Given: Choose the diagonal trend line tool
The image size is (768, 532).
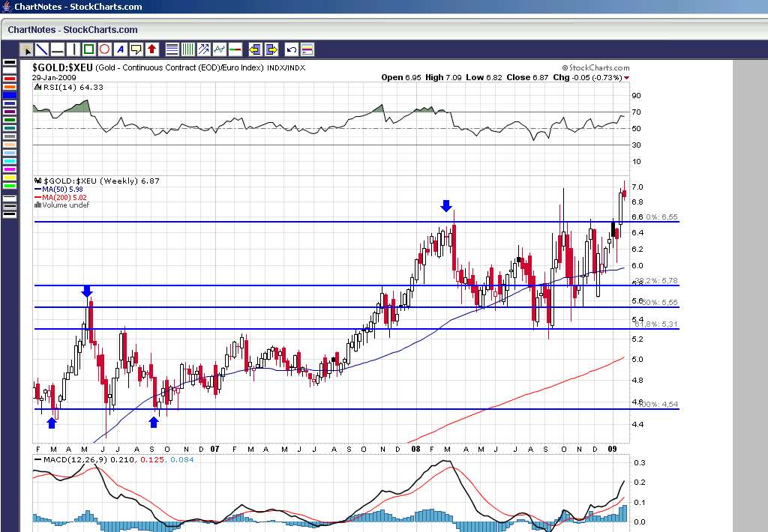Looking at the screenshot, I should pos(43,49).
